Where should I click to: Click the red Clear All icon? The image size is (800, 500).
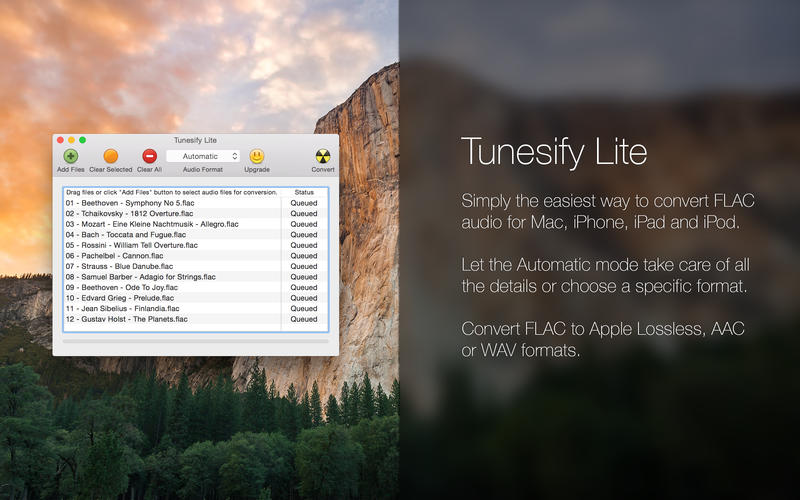(x=149, y=156)
